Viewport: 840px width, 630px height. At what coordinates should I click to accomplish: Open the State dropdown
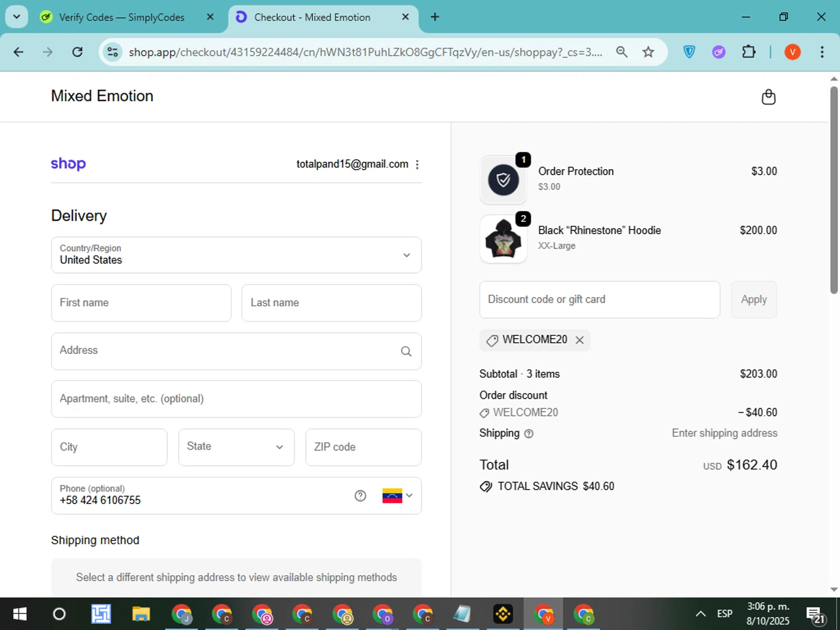pyautogui.click(x=236, y=447)
